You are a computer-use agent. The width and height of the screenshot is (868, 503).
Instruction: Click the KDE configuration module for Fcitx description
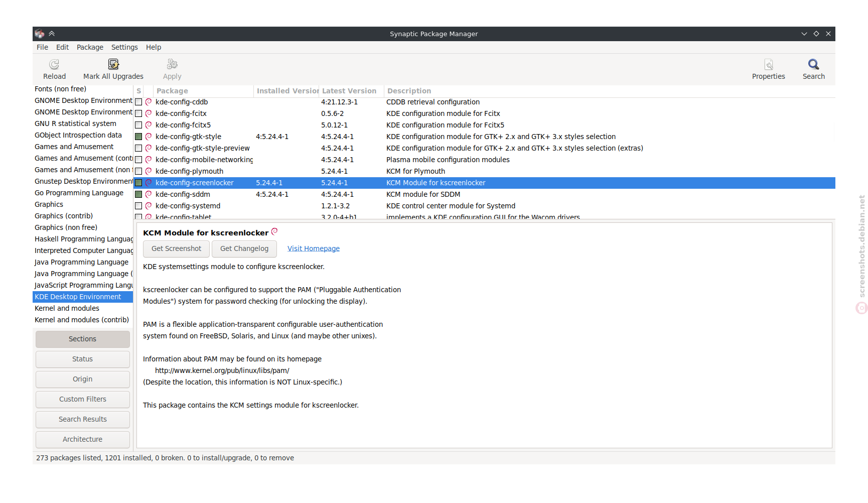[x=443, y=113]
